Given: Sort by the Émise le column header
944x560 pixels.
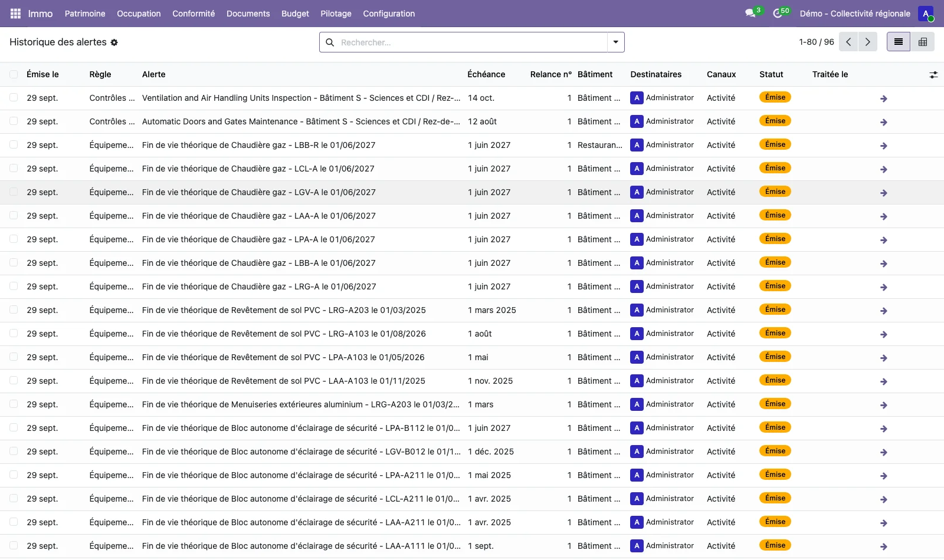Looking at the screenshot, I should 42,74.
